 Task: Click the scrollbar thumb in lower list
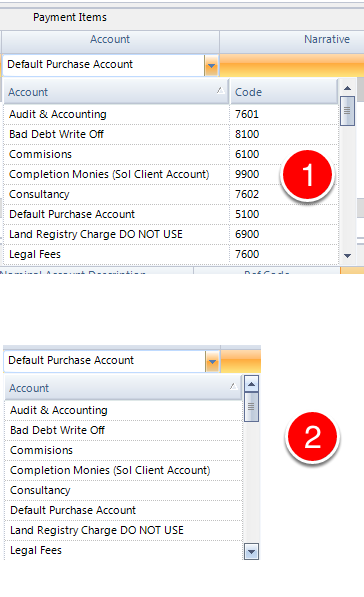[251, 407]
